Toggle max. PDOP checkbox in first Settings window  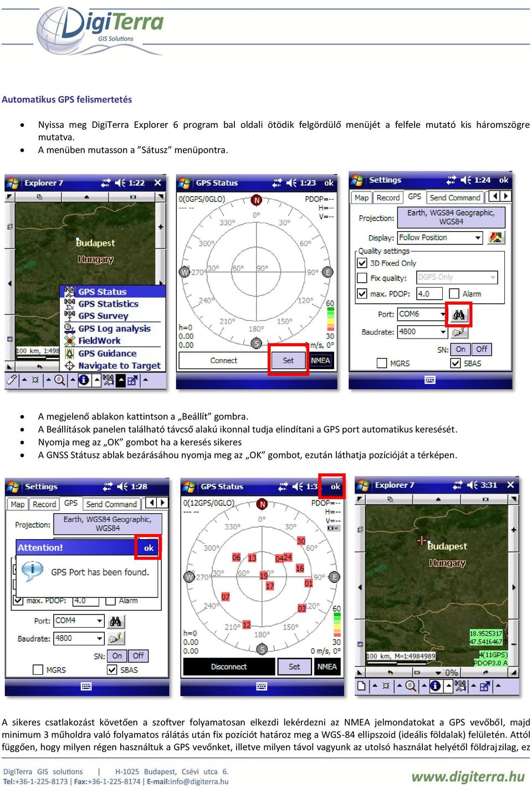(362, 294)
